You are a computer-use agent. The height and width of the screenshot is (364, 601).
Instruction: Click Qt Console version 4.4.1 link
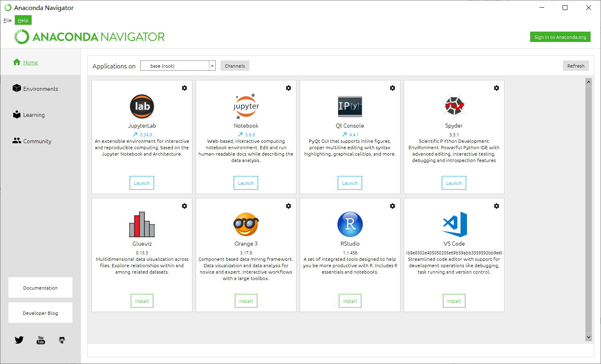tap(354, 135)
